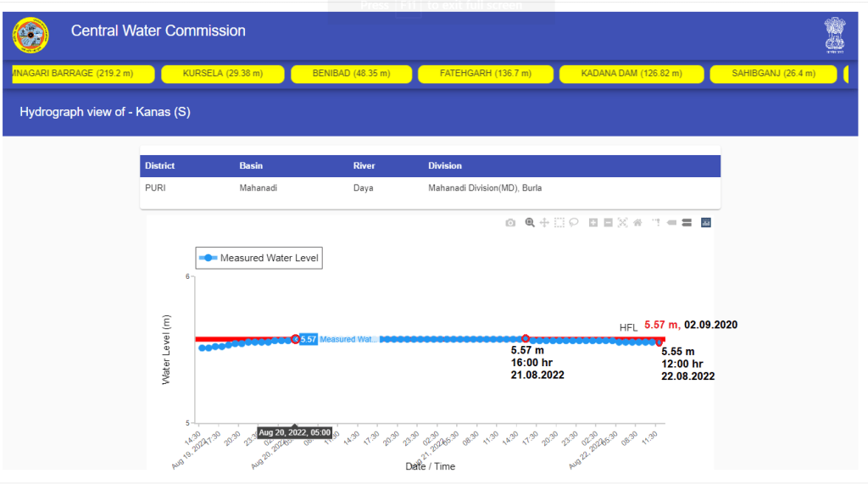Reset axes with the home icon
The width and height of the screenshot is (868, 490).
click(x=637, y=223)
